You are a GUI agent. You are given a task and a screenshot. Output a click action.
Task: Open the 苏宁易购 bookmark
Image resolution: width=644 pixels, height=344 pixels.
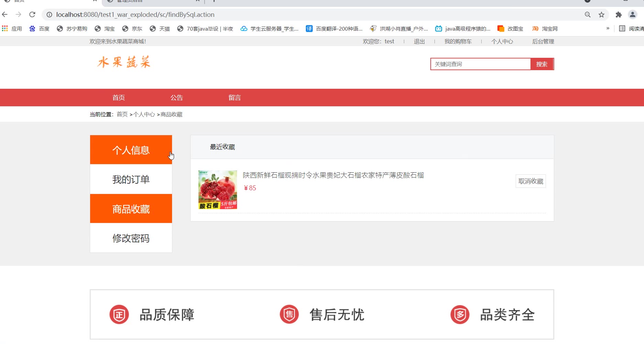tap(72, 29)
